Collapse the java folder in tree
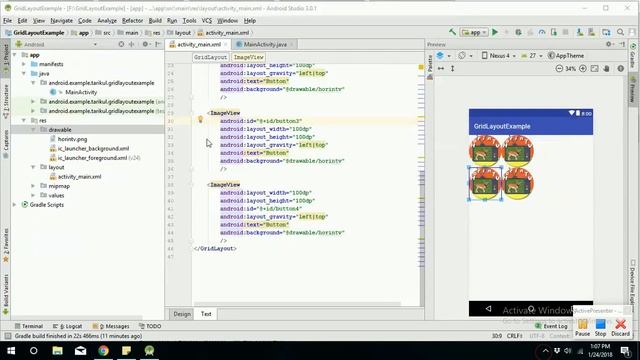The image size is (640, 360). [x=24, y=73]
